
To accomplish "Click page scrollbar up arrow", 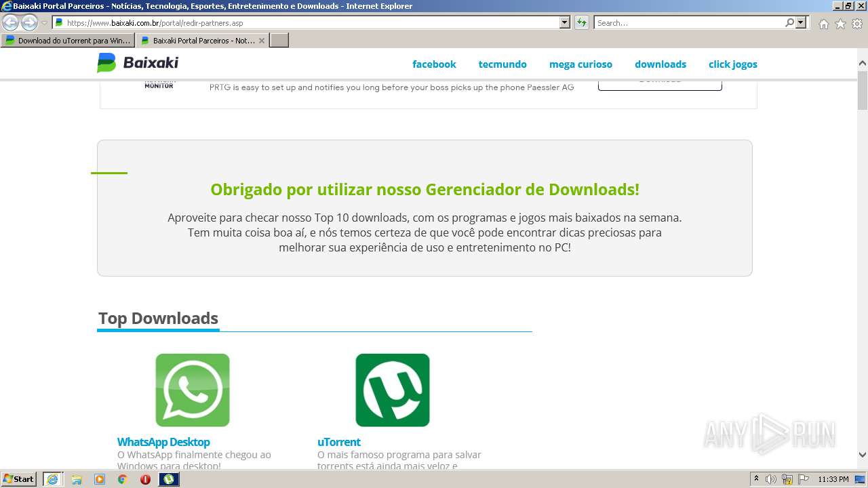I will tap(863, 63).
